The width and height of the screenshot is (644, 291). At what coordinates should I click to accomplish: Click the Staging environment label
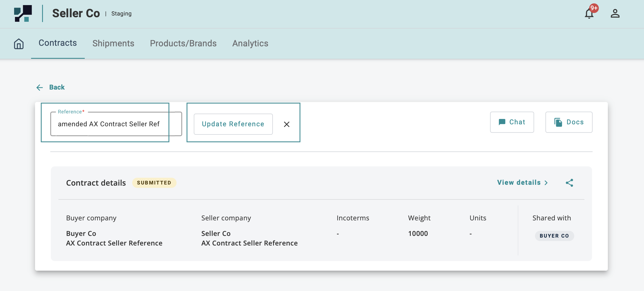tap(121, 14)
